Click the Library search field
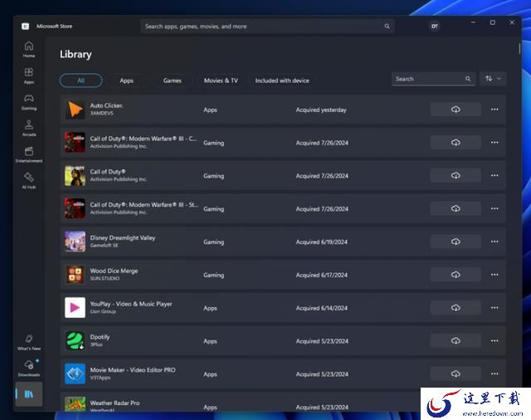This screenshot has width=531, height=420. 433,79
